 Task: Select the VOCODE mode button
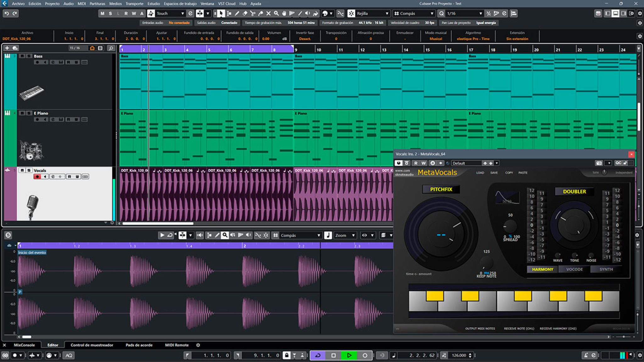(574, 269)
